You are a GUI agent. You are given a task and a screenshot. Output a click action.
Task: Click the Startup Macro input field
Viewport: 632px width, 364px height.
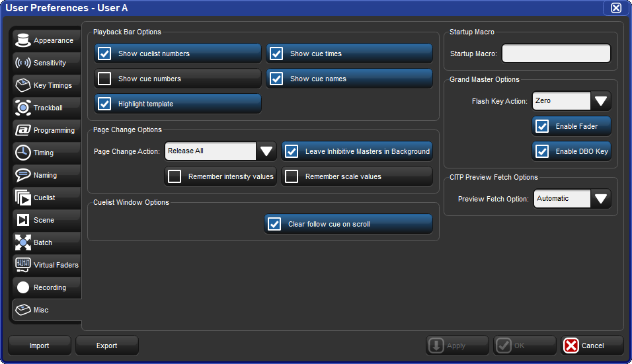pyautogui.click(x=556, y=54)
